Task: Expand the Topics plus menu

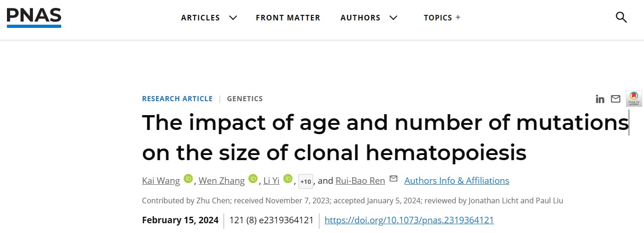Action: click(x=442, y=18)
